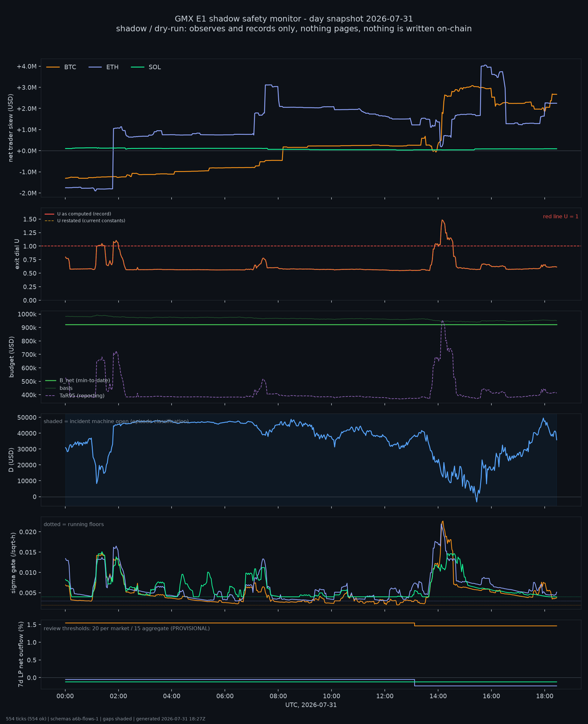Click the 'sigma gate (/sqrt-h)' axis label
Image resolution: width=588 pixels, height=724 pixels.
coord(13,563)
